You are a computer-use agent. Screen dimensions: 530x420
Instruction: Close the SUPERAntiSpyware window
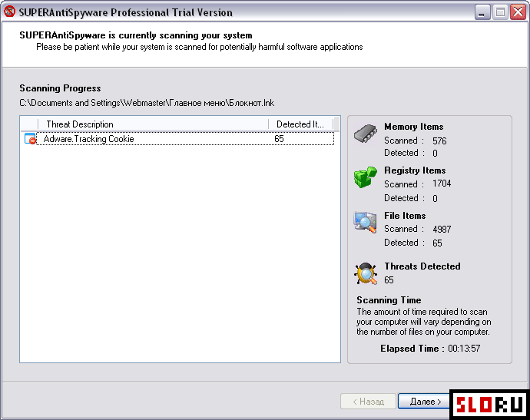(x=518, y=12)
